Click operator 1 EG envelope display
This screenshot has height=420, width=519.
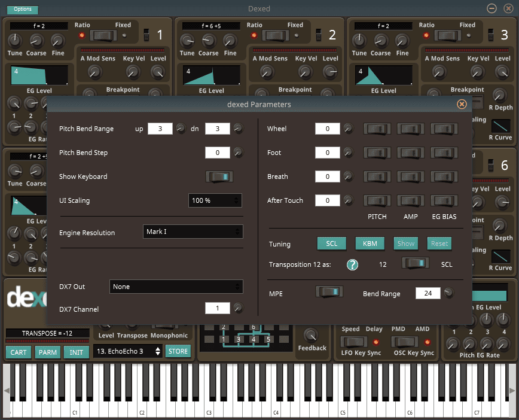(39, 75)
